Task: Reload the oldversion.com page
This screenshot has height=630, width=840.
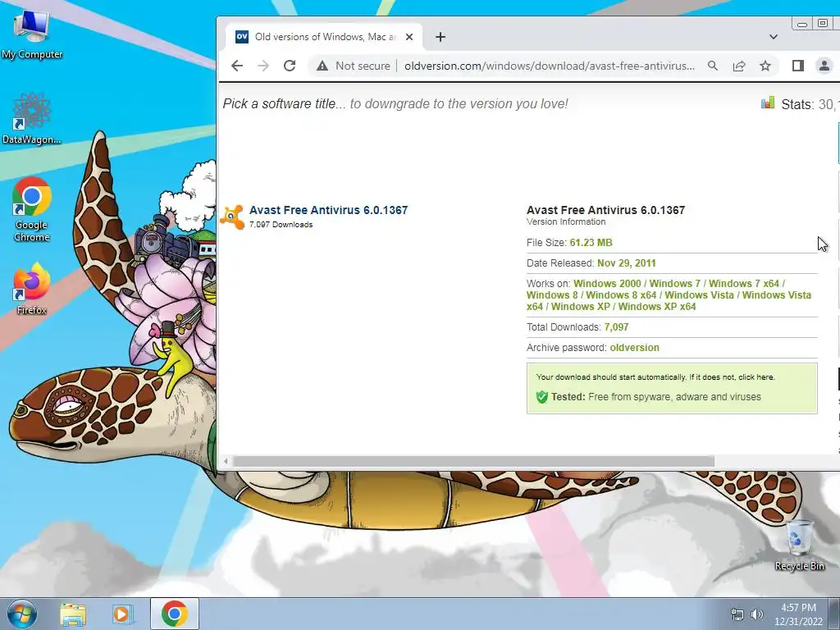Action: (x=290, y=66)
